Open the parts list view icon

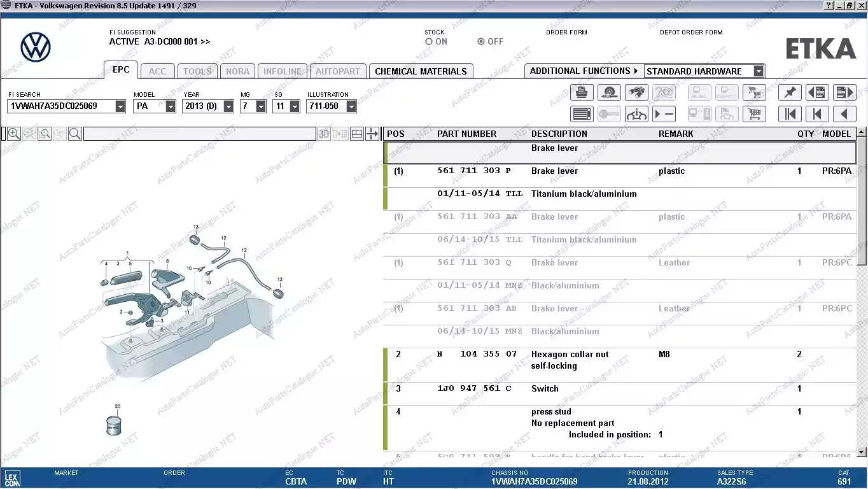582,114
